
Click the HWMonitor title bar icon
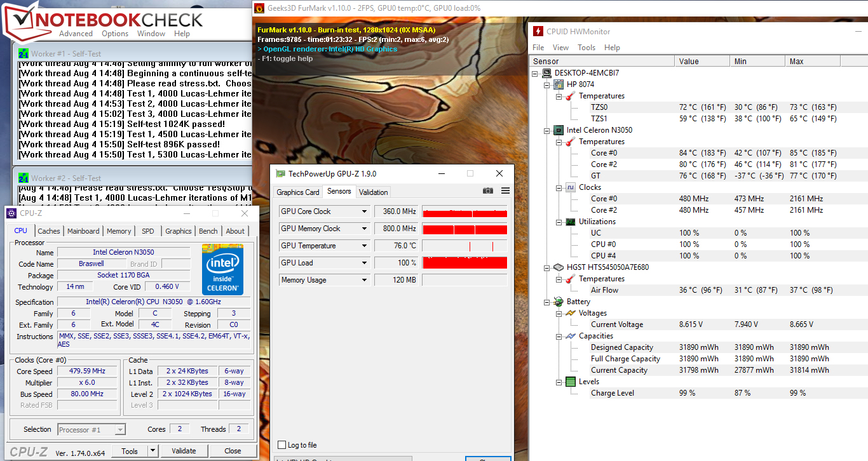(538, 32)
